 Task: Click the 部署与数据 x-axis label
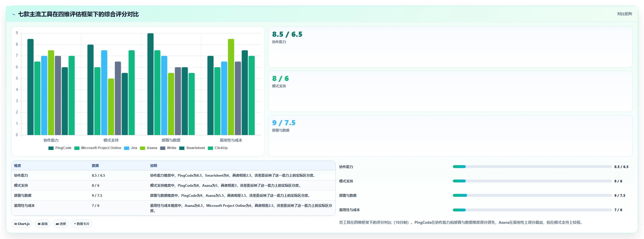click(x=171, y=140)
